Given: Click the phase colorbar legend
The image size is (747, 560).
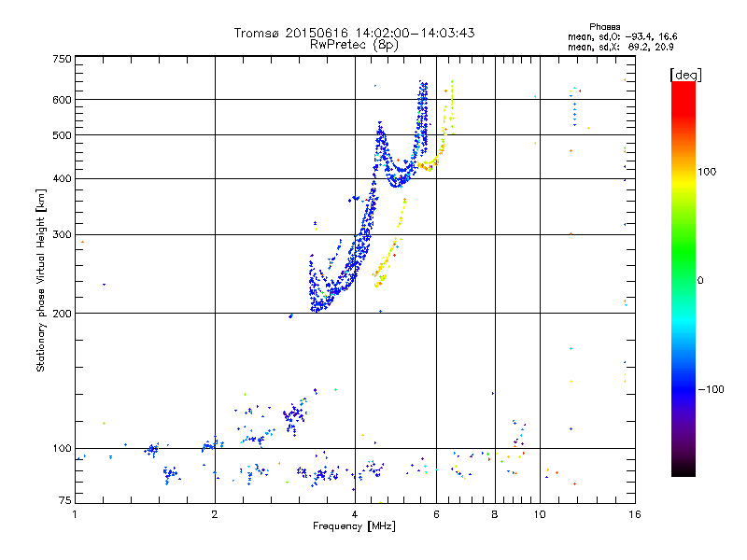Looking at the screenshot, I should tap(684, 278).
